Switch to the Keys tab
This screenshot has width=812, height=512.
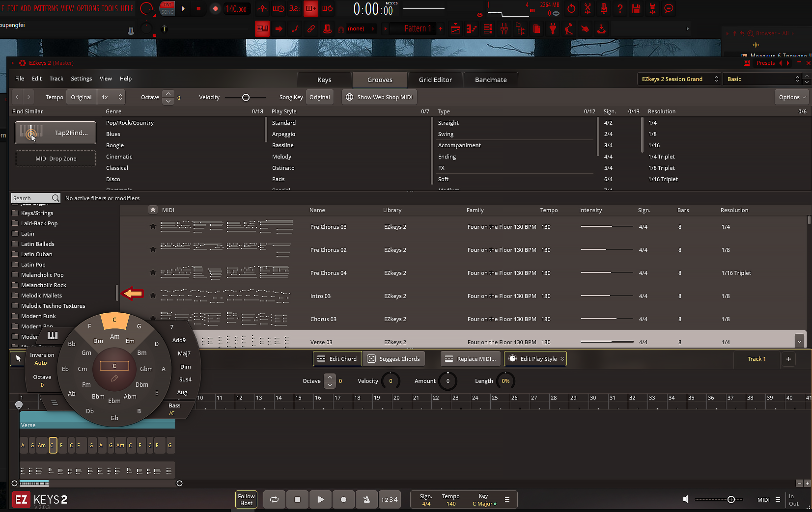(324, 80)
